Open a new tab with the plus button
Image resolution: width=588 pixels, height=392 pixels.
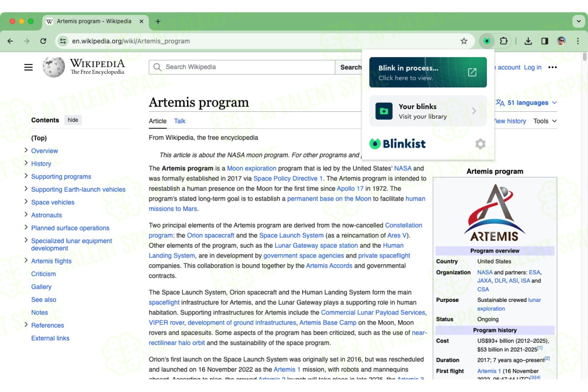click(x=158, y=21)
